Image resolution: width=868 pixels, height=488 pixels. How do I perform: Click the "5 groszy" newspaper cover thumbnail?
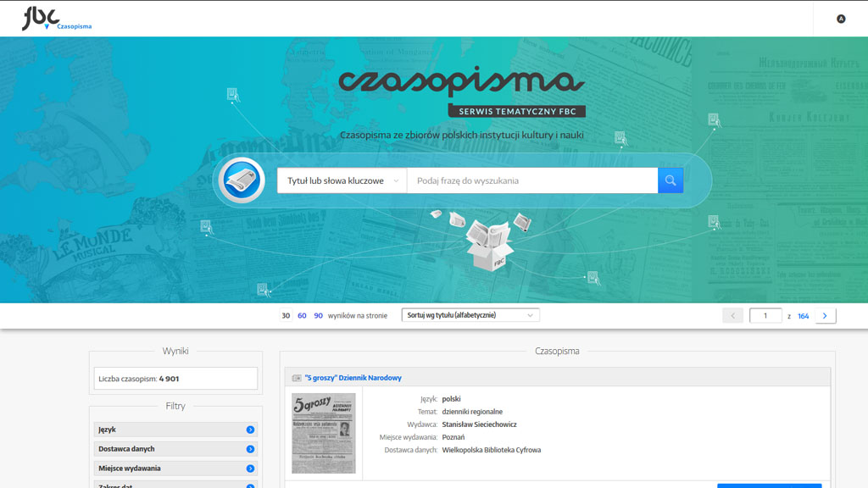tap(323, 433)
